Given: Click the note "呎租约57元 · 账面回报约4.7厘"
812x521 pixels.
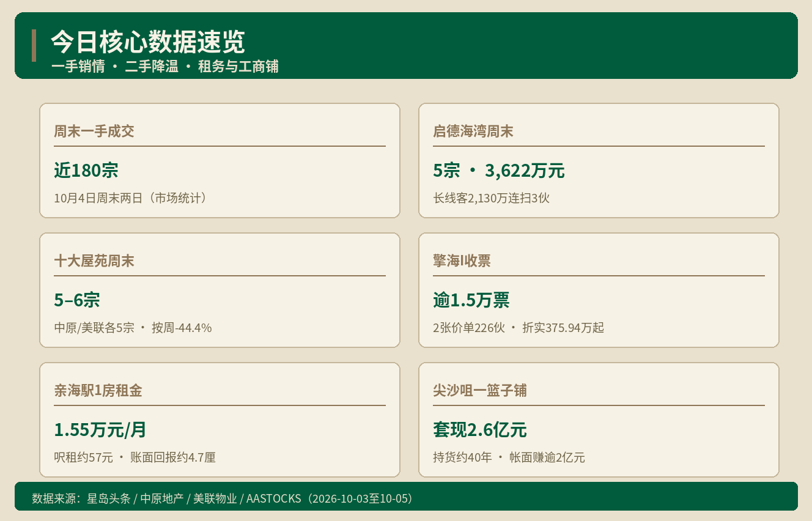Looking at the screenshot, I should tap(135, 457).
